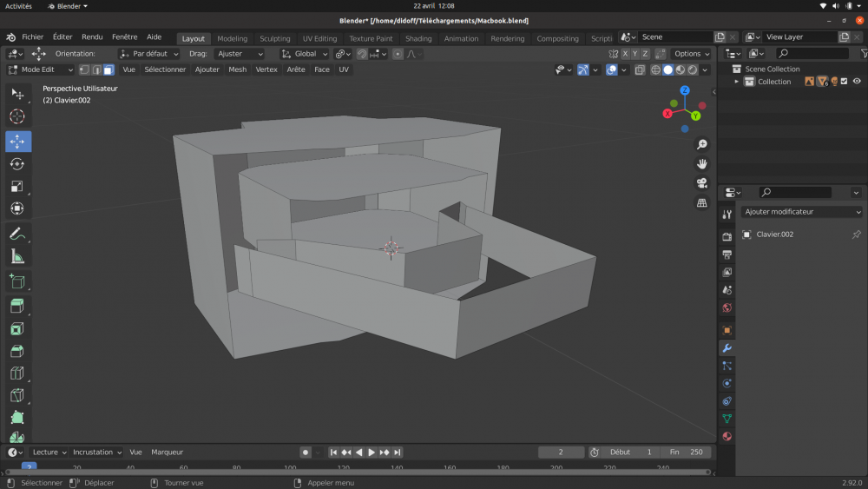This screenshot has width=868, height=489.
Task: Open Mode Edit dropdown
Action: point(41,69)
